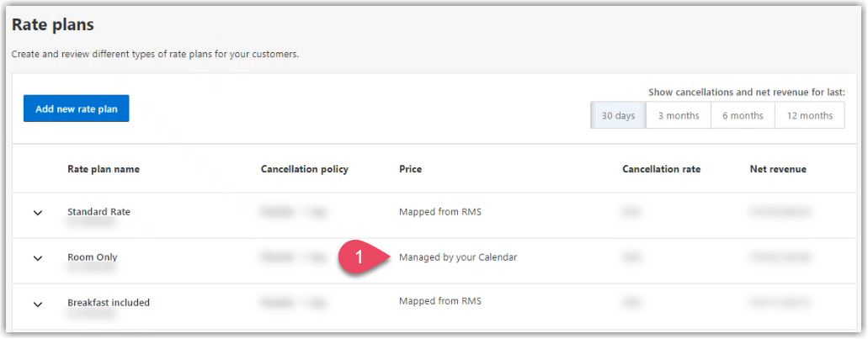The image size is (868, 339).
Task: Open the Breakfast included rate plan
Action: [x=109, y=303]
